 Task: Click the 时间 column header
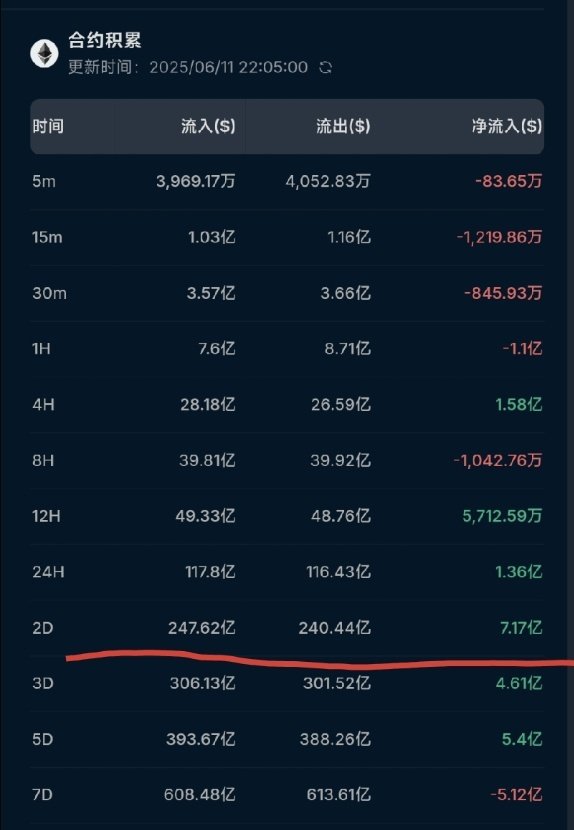click(48, 127)
